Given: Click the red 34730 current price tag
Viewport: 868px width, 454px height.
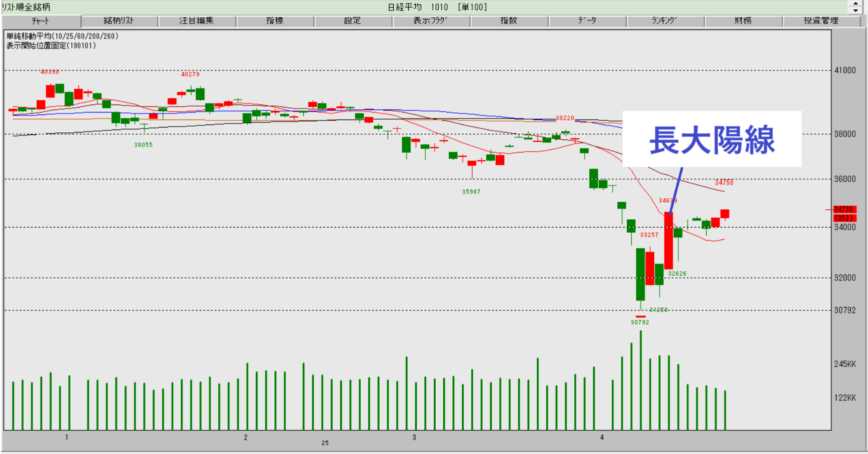Looking at the screenshot, I should pos(845,209).
